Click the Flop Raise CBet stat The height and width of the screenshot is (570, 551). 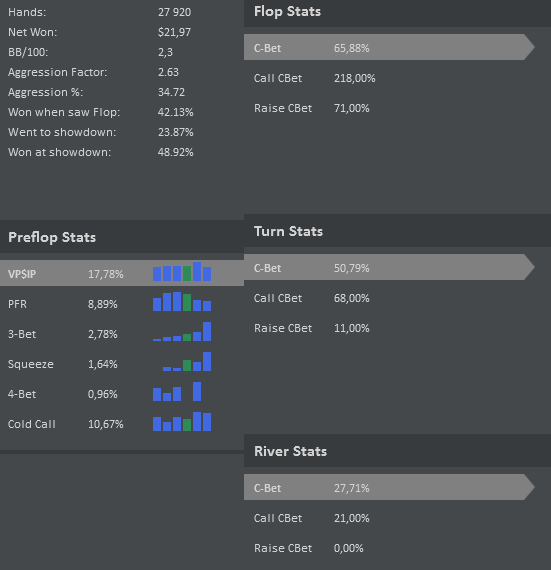tap(312, 108)
